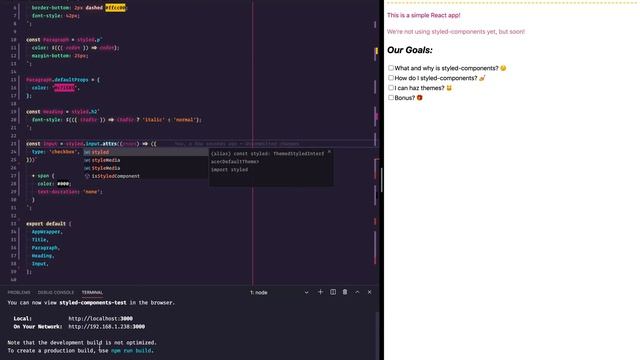Switch to the DEBUG CONSOLE tab
Screen dimensions: 640x360
click(x=56, y=292)
